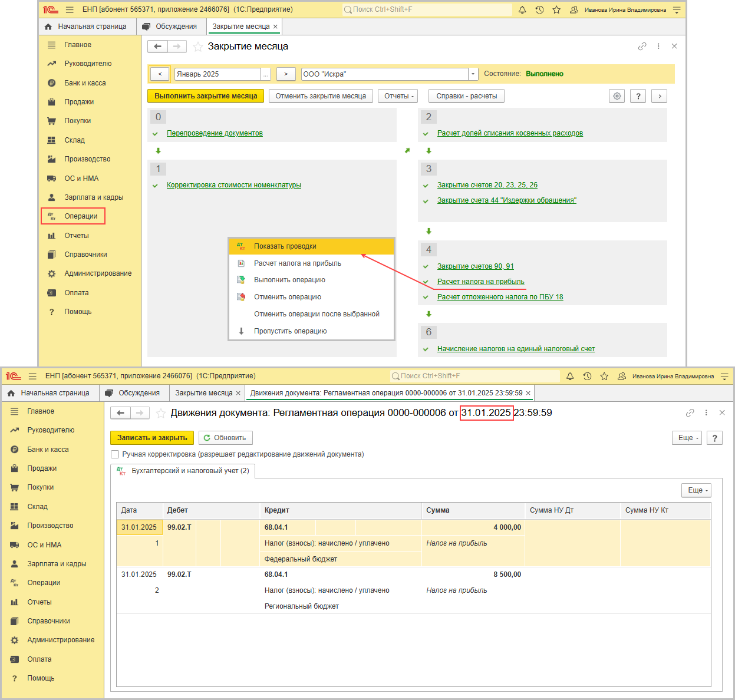735x700 pixels.
Task: Select table row with sum 8 500,00
Action: coord(414,590)
